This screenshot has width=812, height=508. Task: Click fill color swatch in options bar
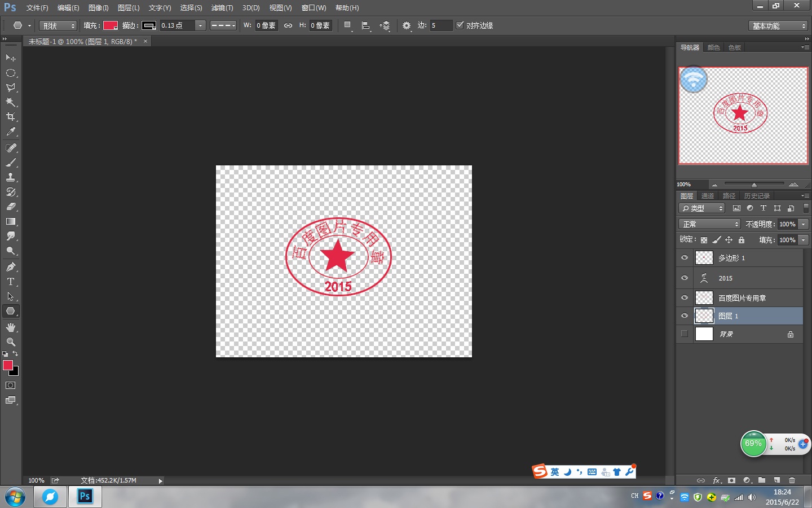point(111,25)
